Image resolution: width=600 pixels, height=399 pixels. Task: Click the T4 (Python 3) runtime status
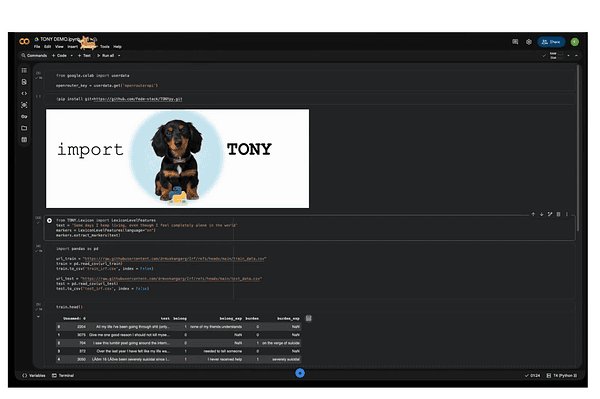[x=561, y=375]
